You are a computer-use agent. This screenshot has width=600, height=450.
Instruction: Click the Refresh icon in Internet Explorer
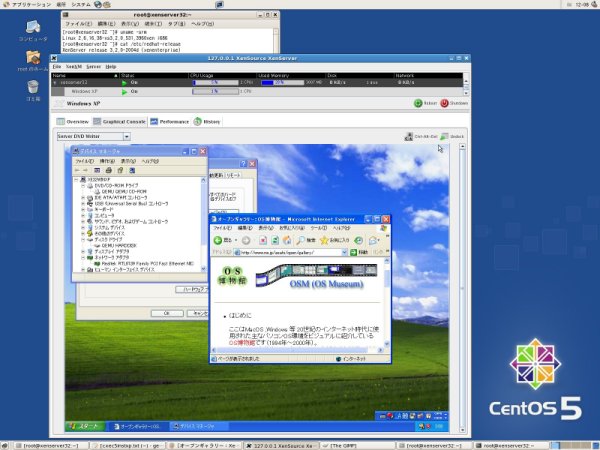(275, 240)
